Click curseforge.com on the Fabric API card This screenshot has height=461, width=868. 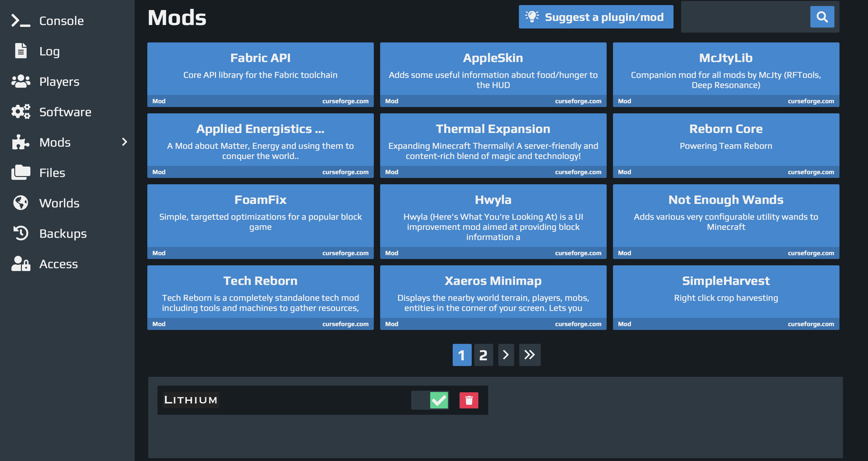point(345,101)
